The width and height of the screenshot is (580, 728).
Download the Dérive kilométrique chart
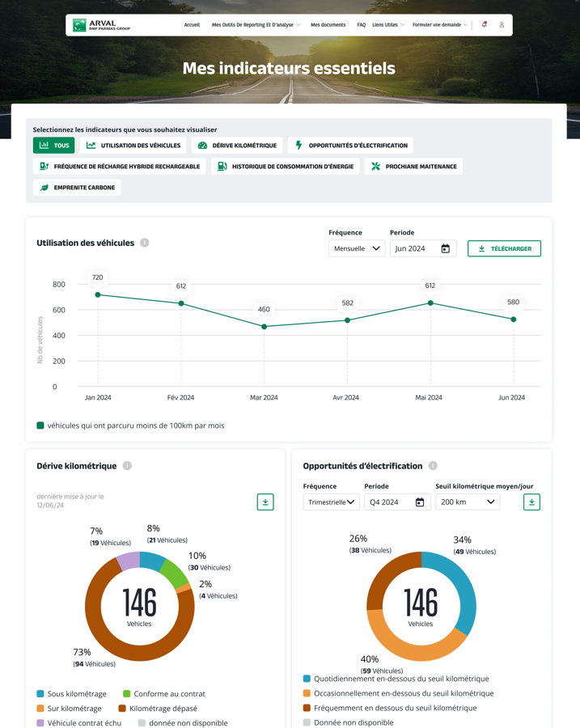[x=265, y=502]
